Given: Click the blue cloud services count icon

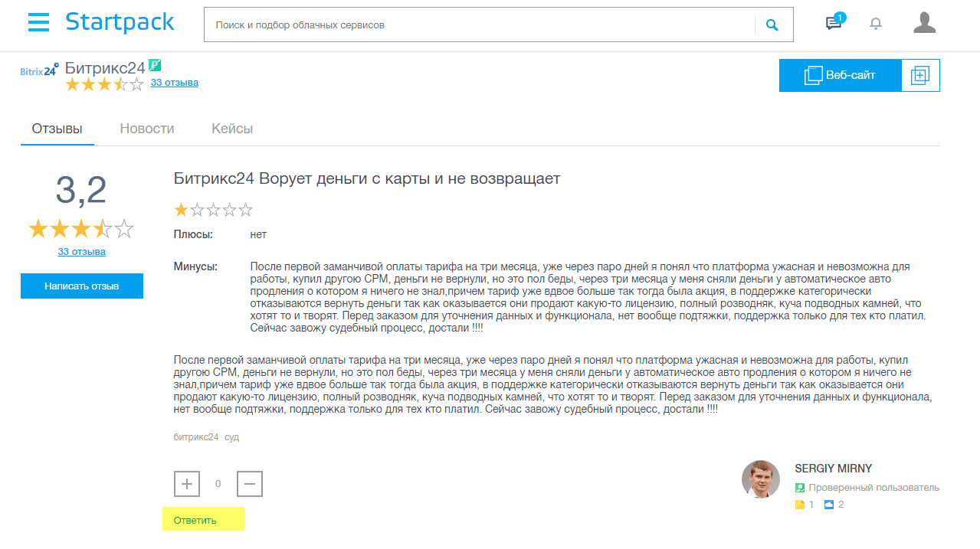Looking at the screenshot, I should point(829,505).
